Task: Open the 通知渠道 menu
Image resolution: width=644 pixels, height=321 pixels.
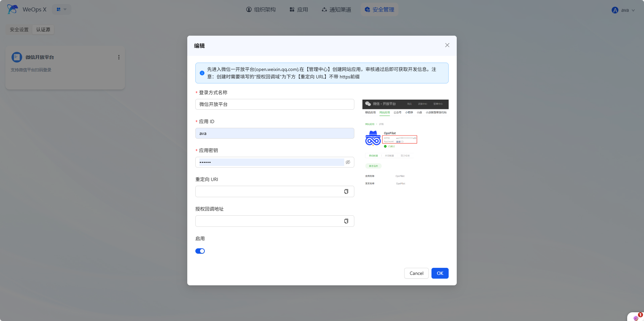Action: click(x=336, y=9)
